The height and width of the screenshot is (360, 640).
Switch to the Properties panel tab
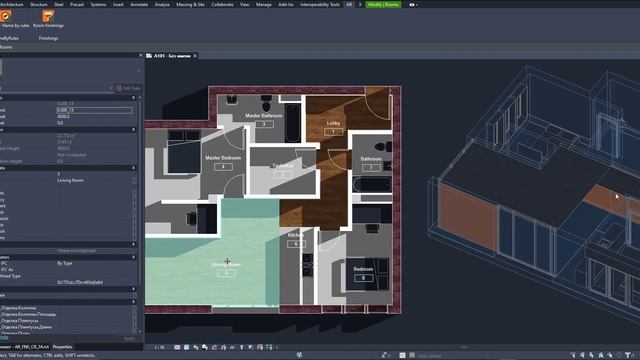(62, 347)
